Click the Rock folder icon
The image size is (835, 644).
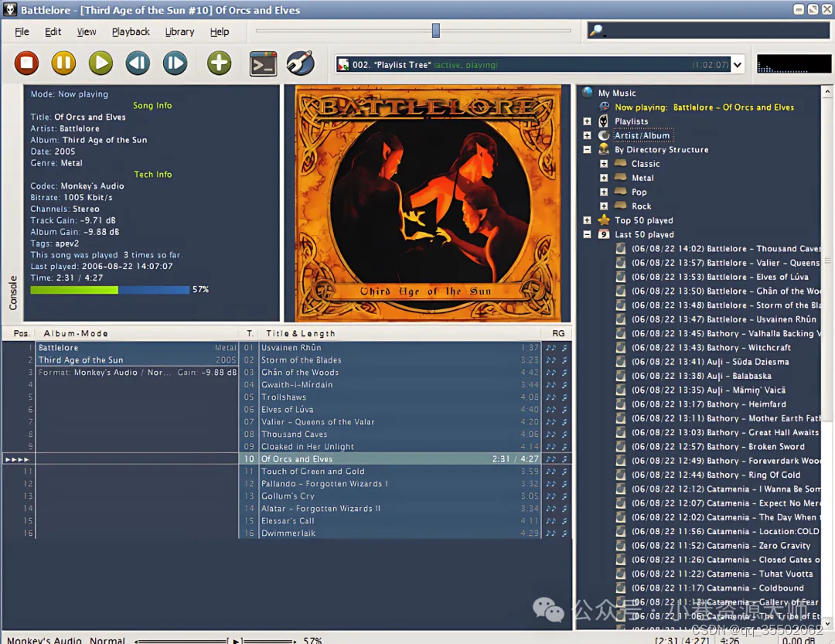pyautogui.click(x=620, y=206)
